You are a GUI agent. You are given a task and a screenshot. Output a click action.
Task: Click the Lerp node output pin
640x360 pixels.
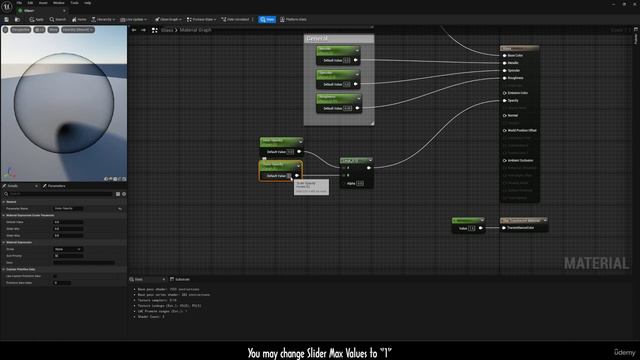(369, 168)
